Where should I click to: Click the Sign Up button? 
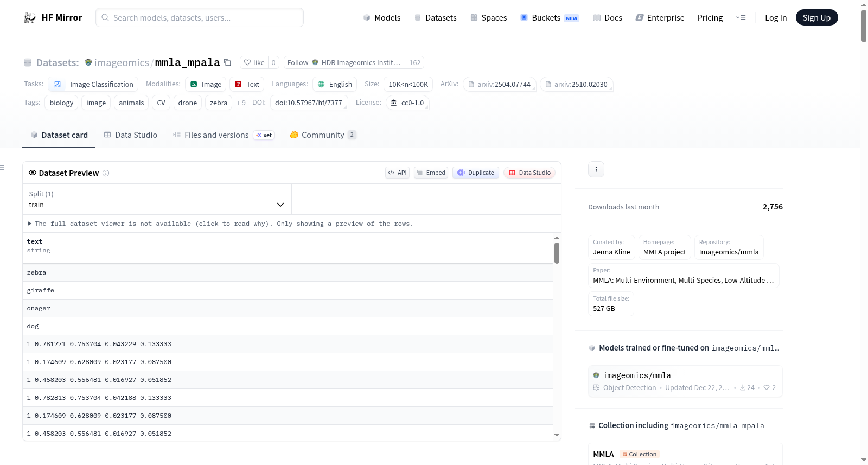[816, 18]
